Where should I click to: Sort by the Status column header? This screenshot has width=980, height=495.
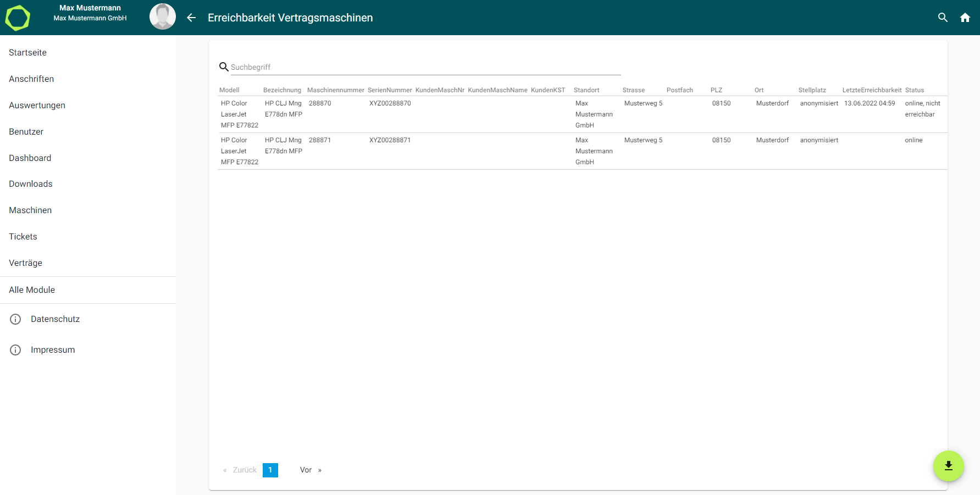[x=915, y=90]
